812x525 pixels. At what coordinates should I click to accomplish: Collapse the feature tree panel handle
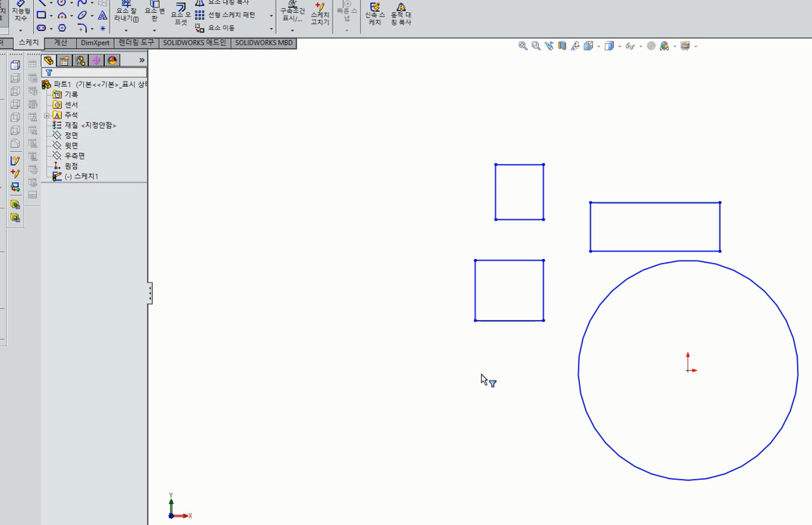[x=150, y=293]
